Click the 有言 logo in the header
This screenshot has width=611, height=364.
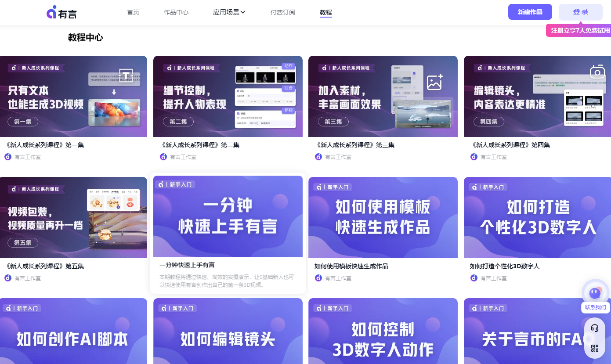61,12
